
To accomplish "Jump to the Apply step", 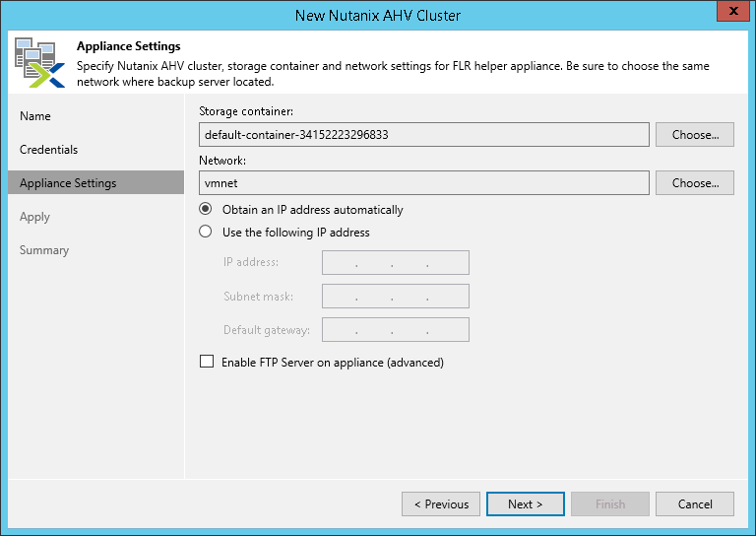I will tap(34, 217).
